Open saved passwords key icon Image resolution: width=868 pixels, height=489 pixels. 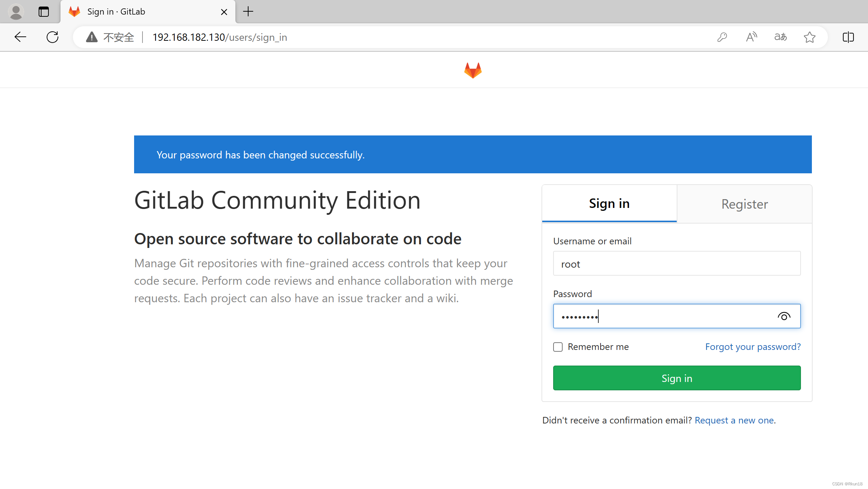click(722, 37)
